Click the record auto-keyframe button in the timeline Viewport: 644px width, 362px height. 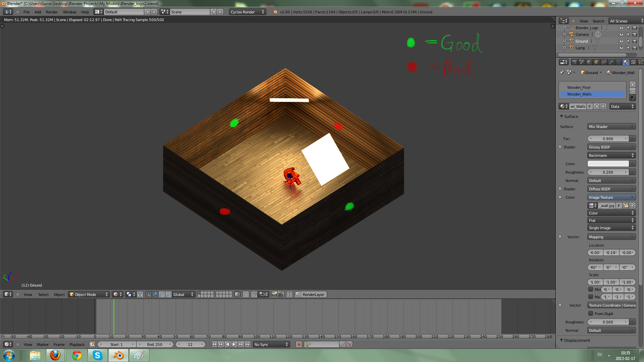tap(299, 344)
